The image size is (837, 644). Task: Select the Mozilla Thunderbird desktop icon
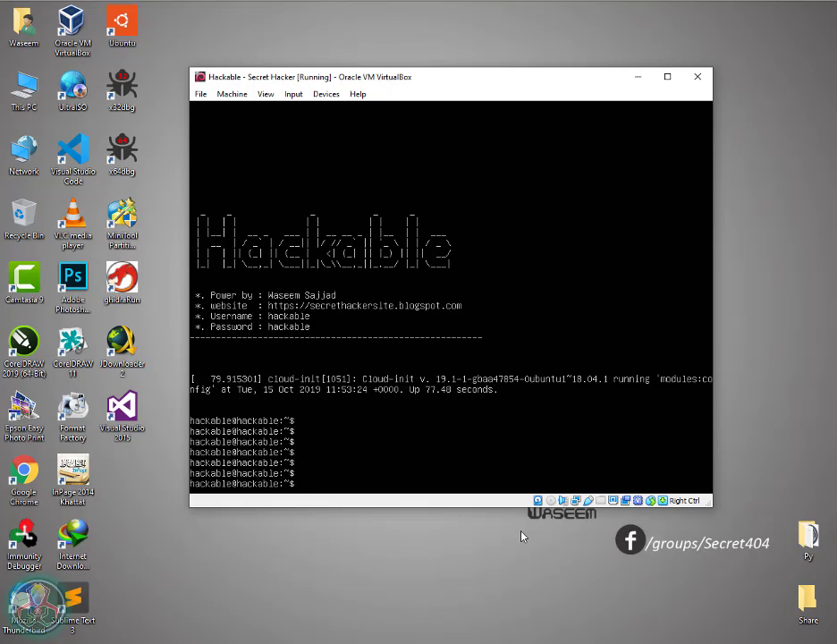coord(24,608)
